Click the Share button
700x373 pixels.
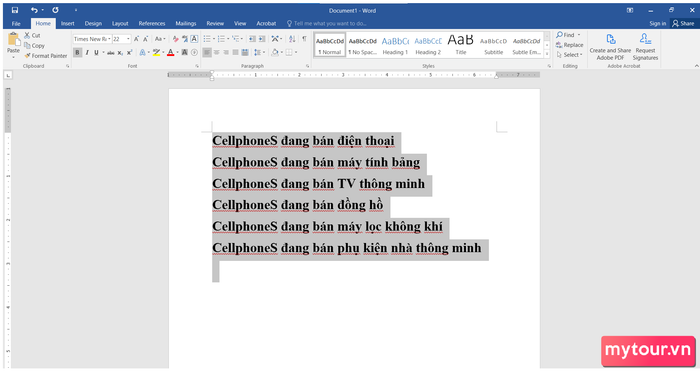point(683,24)
